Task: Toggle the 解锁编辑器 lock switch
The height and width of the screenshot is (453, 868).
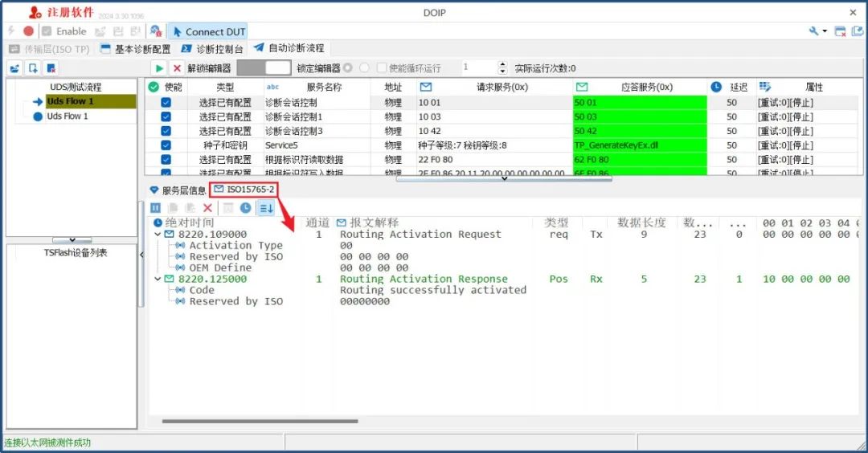Action: tap(264, 68)
